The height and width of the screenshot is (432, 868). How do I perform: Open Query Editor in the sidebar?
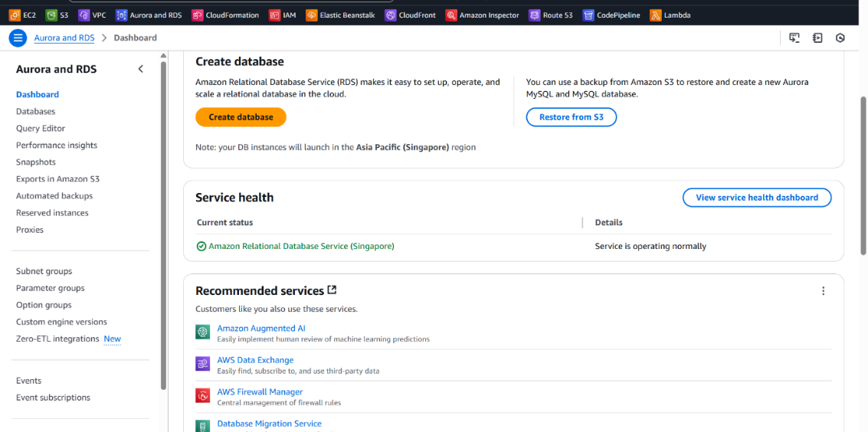point(41,129)
